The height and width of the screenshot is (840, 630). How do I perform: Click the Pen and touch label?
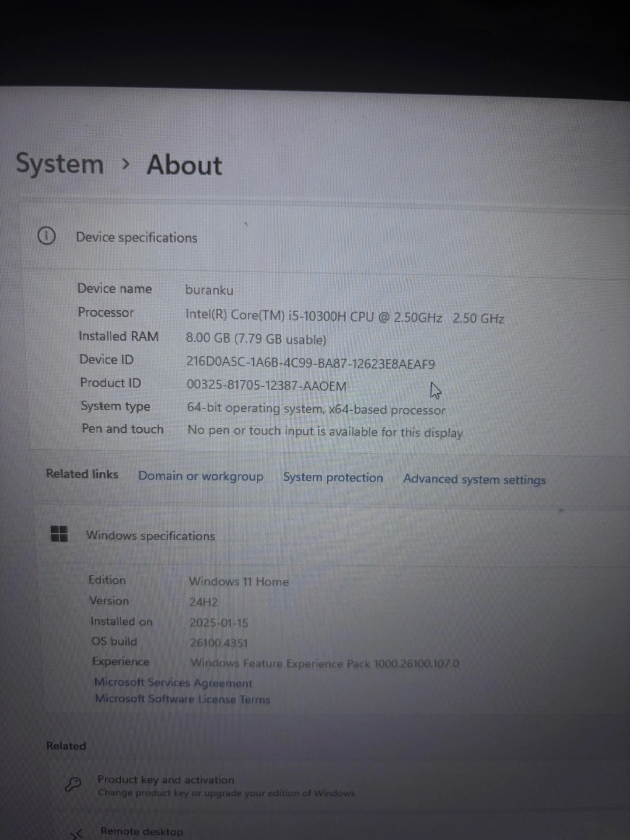point(123,429)
